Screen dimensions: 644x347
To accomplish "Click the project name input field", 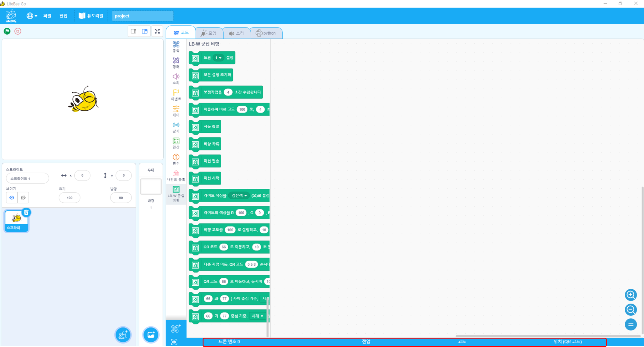I will [142, 16].
